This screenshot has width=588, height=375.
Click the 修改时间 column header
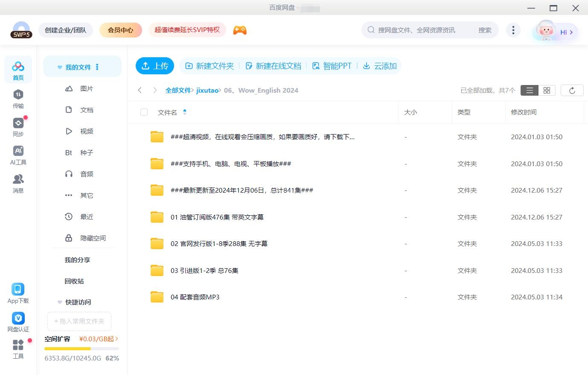click(x=524, y=112)
